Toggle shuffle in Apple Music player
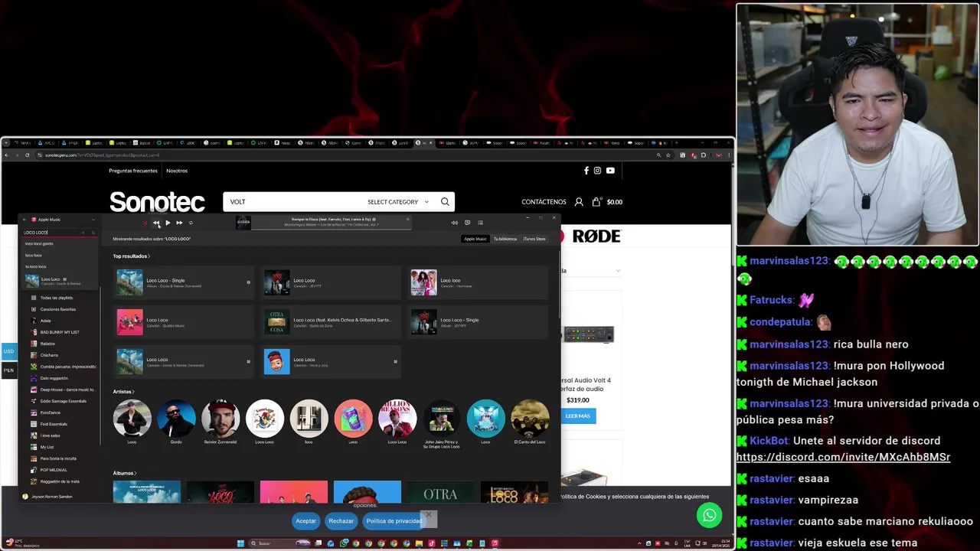 point(145,223)
